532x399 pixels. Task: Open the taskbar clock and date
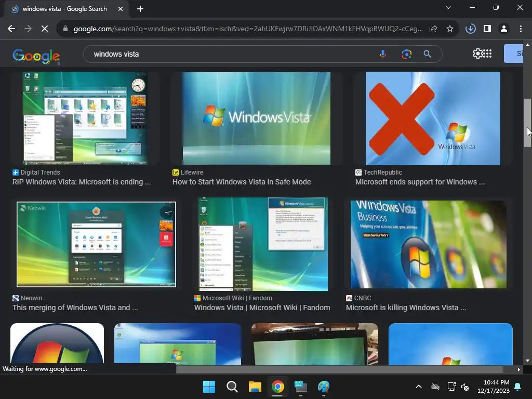pos(494,387)
